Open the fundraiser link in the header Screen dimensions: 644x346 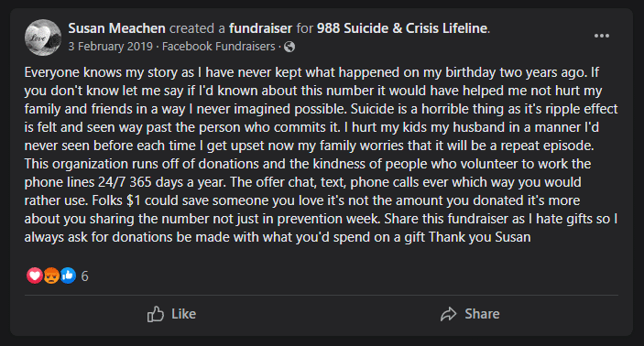(x=260, y=28)
